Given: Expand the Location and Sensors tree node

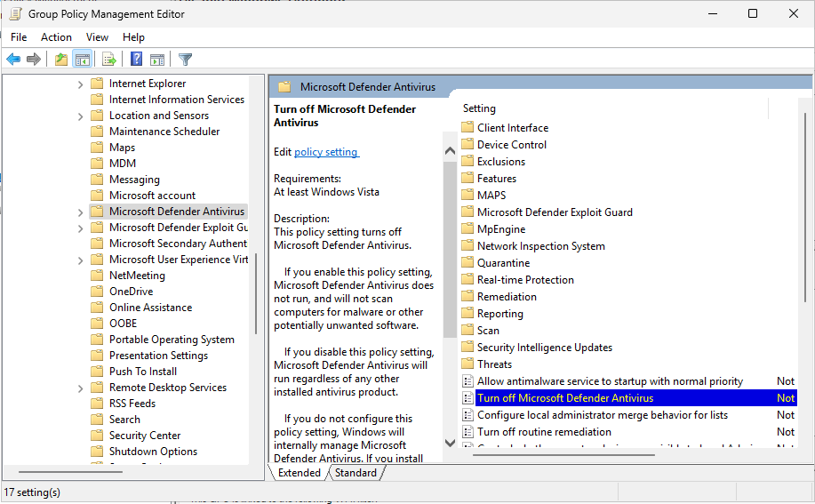Looking at the screenshot, I should 80,116.
